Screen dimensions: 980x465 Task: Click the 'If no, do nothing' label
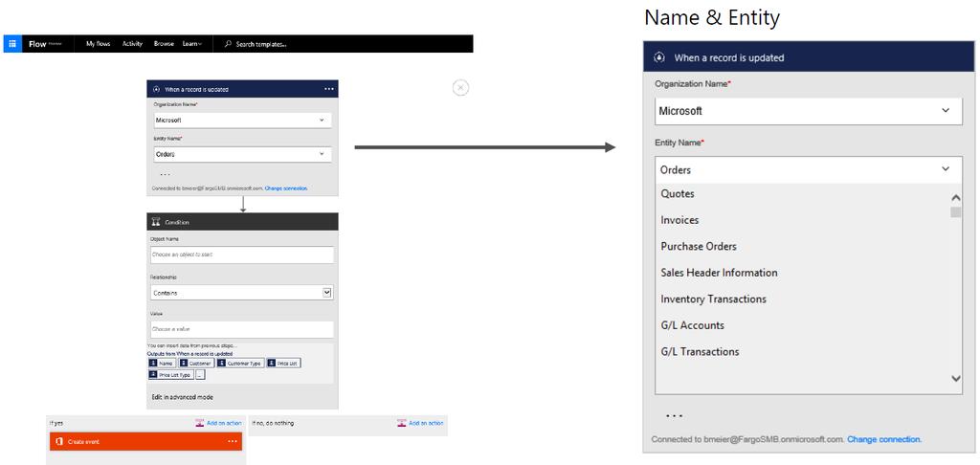tap(273, 423)
